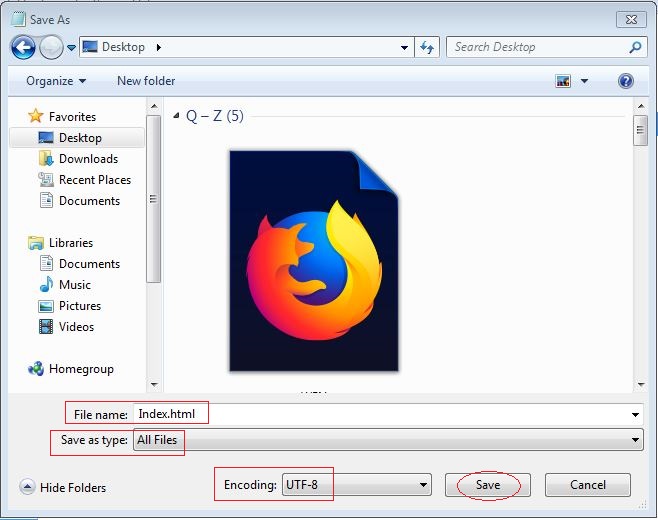The width and height of the screenshot is (658, 520).
Task: Select the Firefox HTML file thumbnail
Action: coord(314,261)
